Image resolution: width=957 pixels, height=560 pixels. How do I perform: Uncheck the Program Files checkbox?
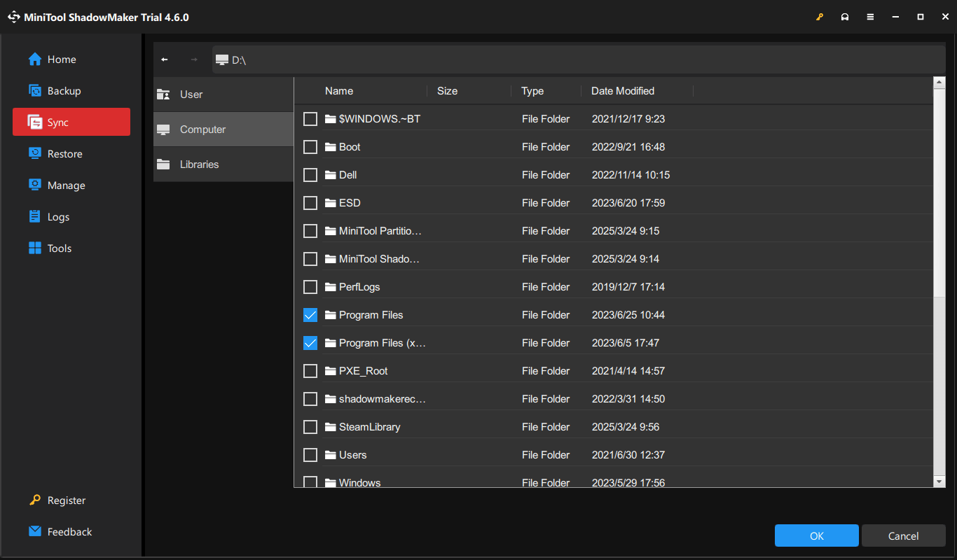click(x=310, y=315)
